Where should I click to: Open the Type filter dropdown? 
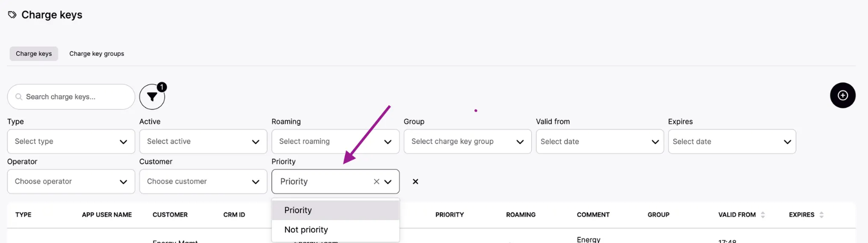point(71,141)
